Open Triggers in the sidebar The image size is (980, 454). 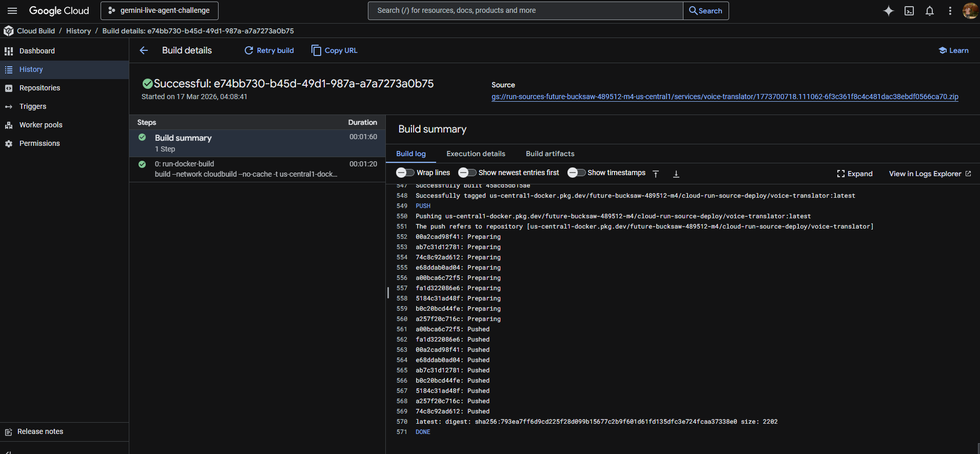pos(64,106)
